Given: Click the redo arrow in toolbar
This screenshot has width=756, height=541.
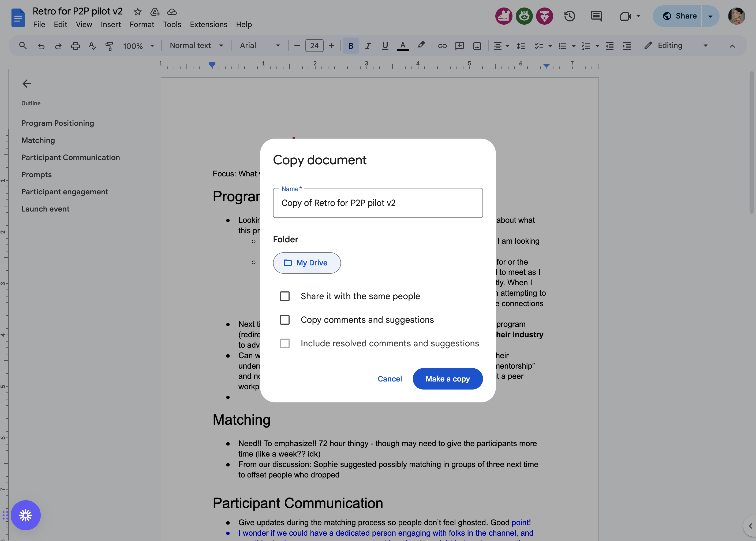Looking at the screenshot, I should 58,46.
